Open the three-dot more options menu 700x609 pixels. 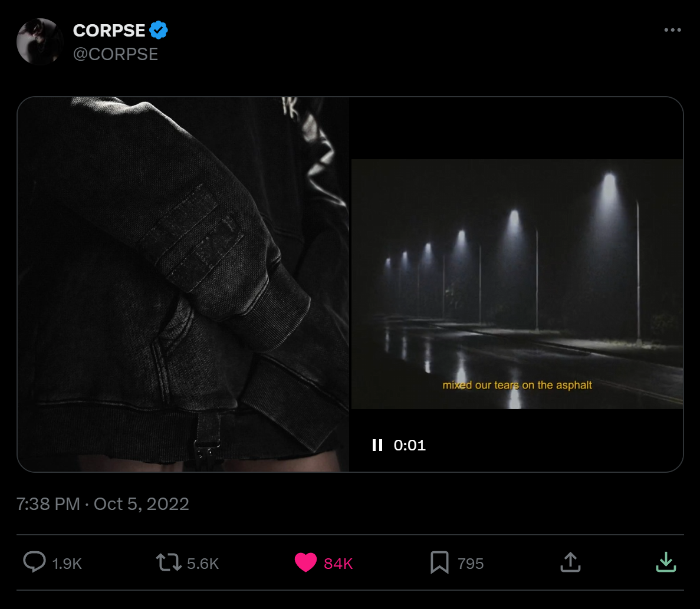pos(672,30)
